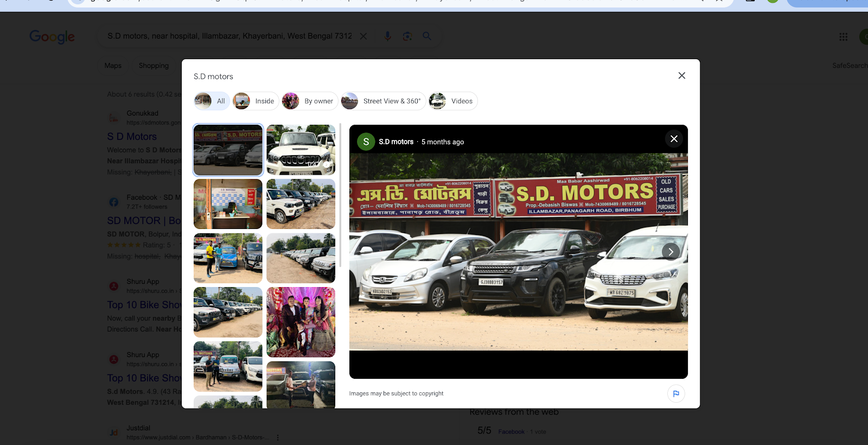Viewport: 868px width, 445px height.
Task: Open the office reception desk thumbnail
Action: [x=228, y=204]
